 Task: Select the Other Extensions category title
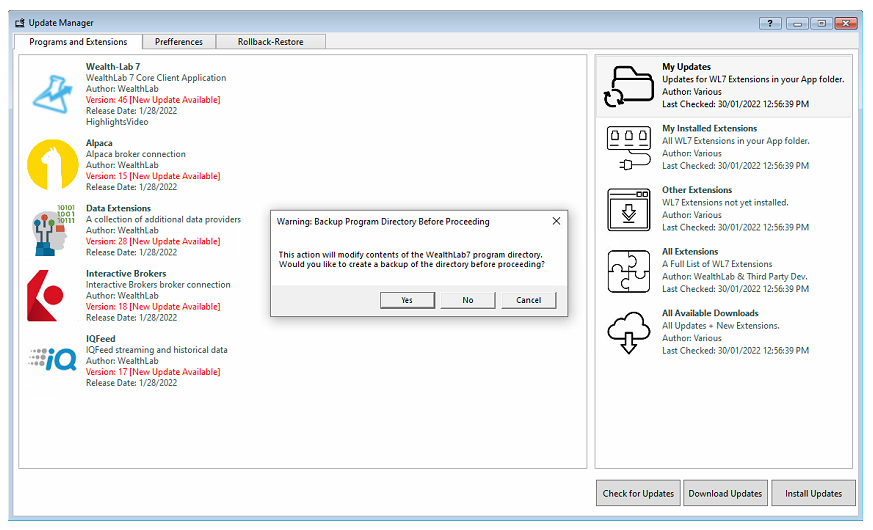(697, 190)
